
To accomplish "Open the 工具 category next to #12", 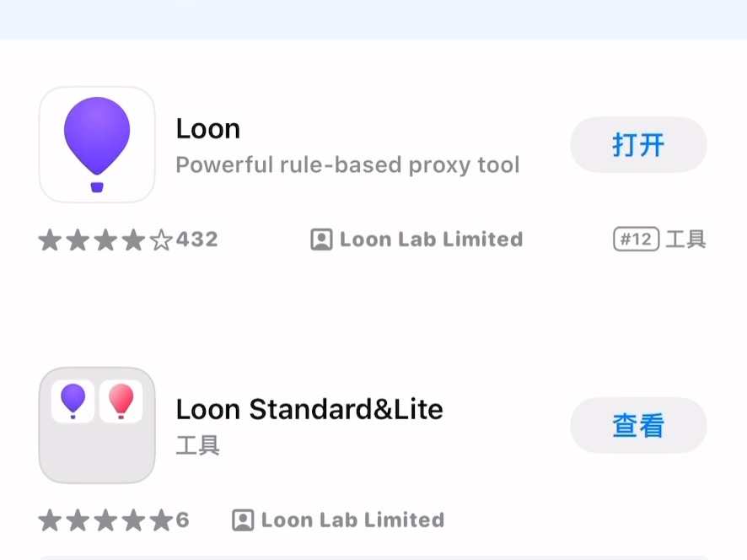I will [x=685, y=239].
